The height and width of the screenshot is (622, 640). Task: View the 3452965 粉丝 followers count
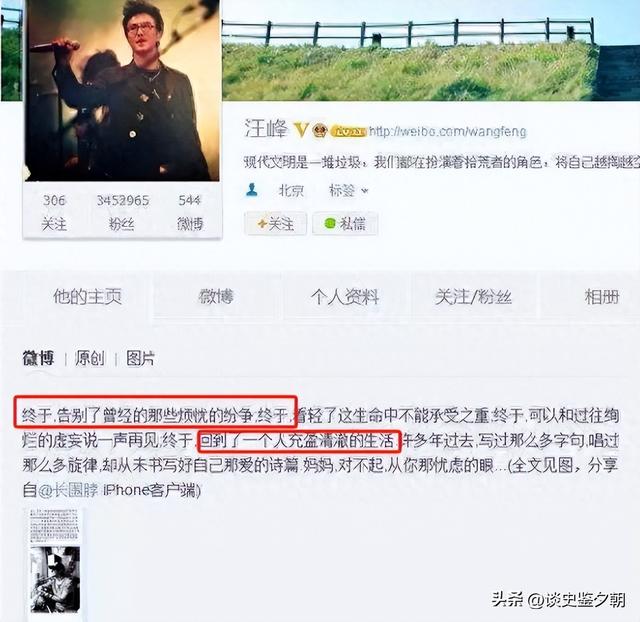(x=122, y=212)
